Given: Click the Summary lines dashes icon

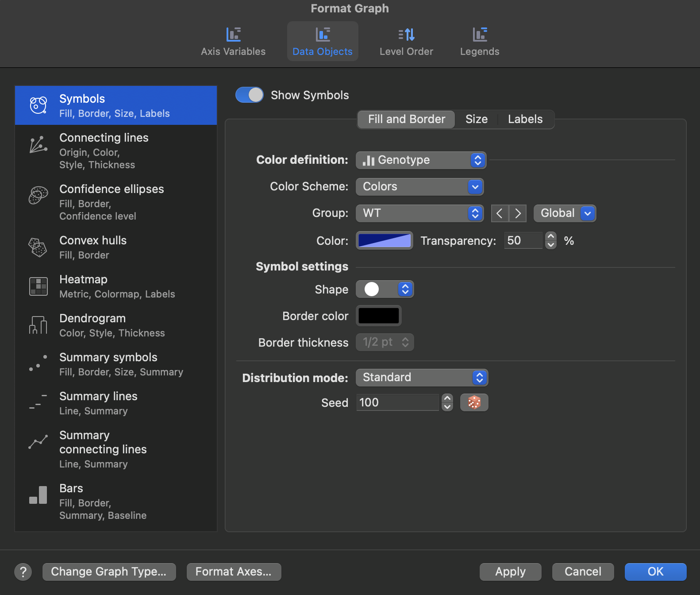Looking at the screenshot, I should click(38, 401).
